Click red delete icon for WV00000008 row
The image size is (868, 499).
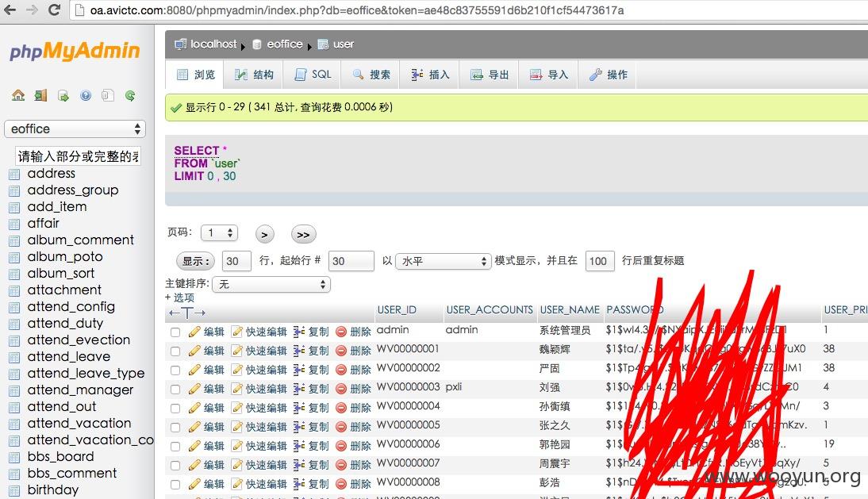(x=341, y=484)
